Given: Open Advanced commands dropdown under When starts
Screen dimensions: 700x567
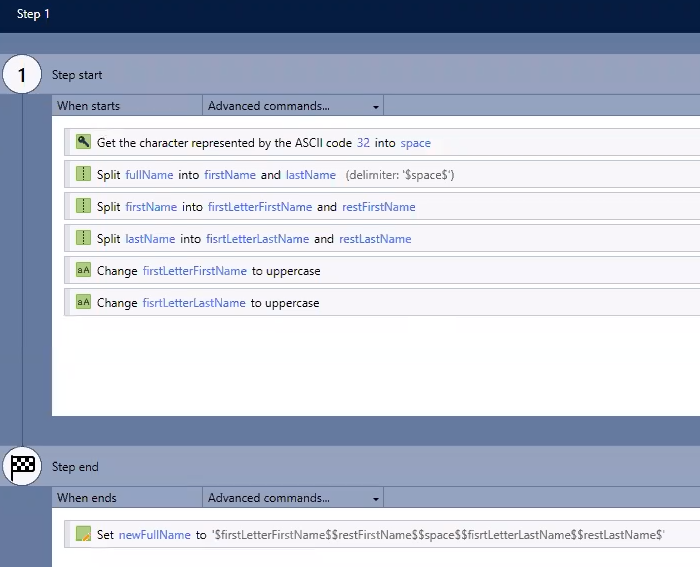Looking at the screenshot, I should pyautogui.click(x=293, y=106).
